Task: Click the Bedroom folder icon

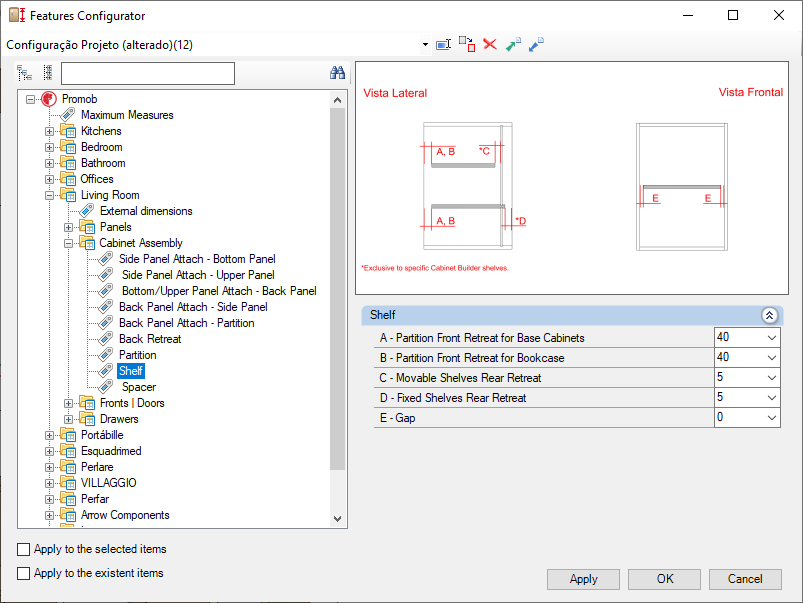Action: click(x=68, y=147)
